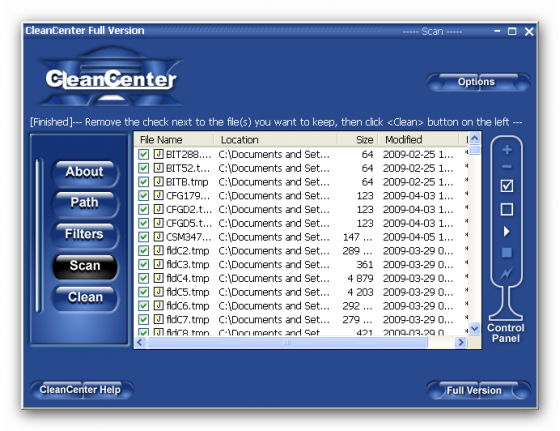The height and width of the screenshot is (431, 560).
Task: Click the horizontal scrollbar thumb
Action: (287, 342)
